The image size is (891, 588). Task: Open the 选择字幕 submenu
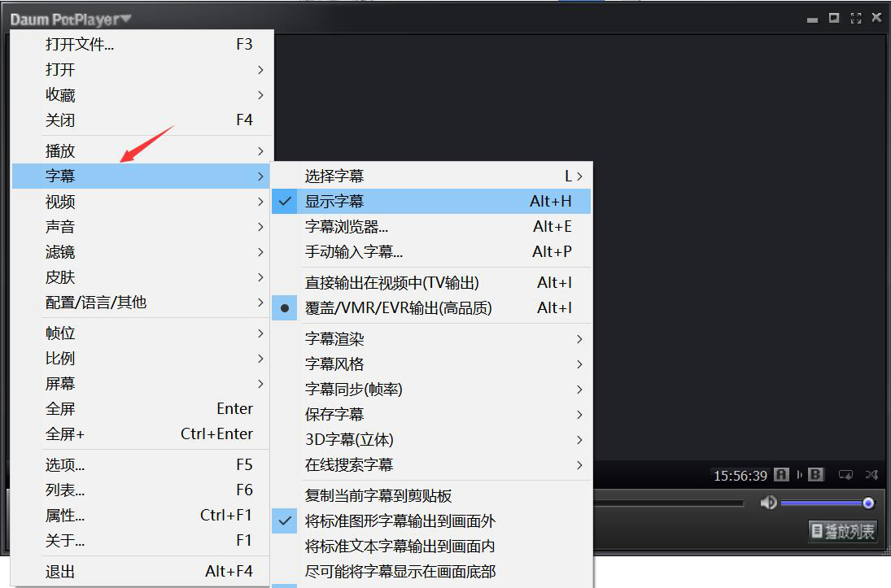431,176
